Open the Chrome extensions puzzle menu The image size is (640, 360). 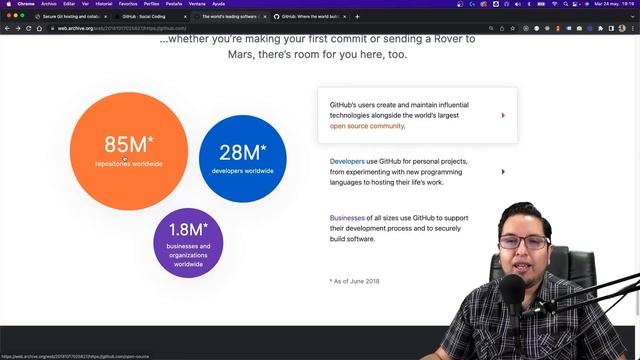(x=600, y=29)
